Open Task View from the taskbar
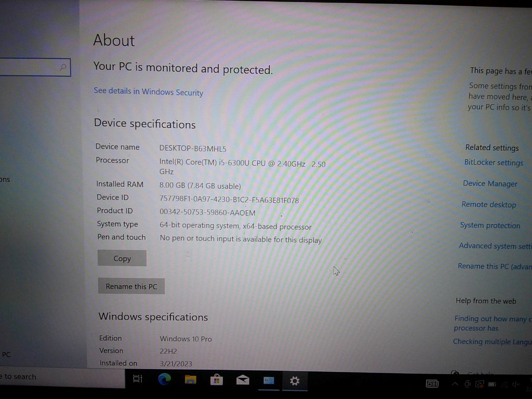Viewport: 532px width, 399px height. (x=138, y=379)
